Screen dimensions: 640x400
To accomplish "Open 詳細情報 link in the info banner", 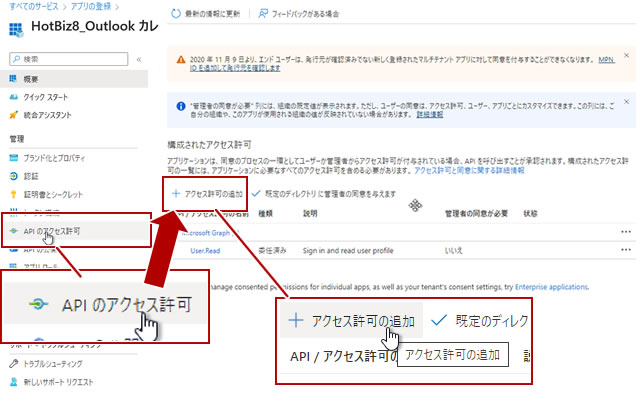I will [430, 115].
